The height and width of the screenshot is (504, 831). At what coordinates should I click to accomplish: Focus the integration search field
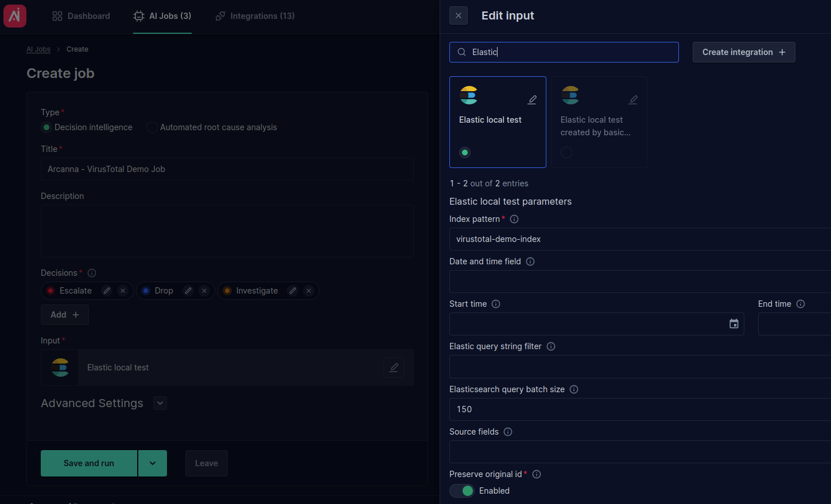click(564, 52)
